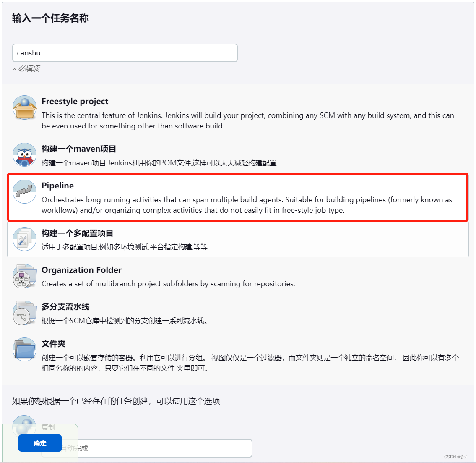476x463 pixels.
Task: Choose the 多分支流水线 option title
Action: pos(65,307)
